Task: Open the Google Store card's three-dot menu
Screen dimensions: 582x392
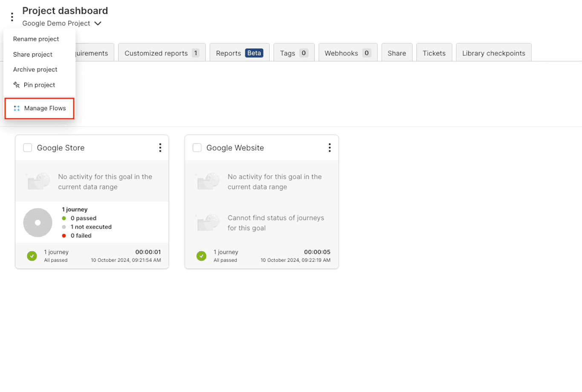Action: click(160, 147)
